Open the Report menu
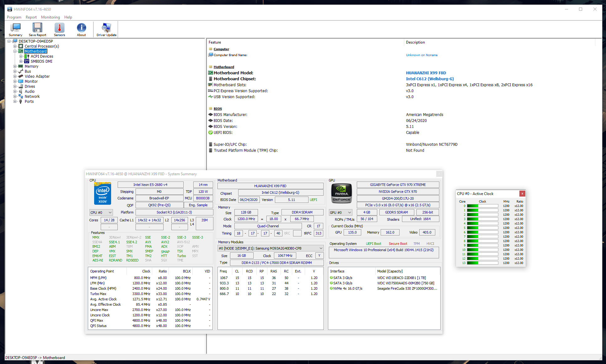606x364 pixels. click(x=31, y=17)
